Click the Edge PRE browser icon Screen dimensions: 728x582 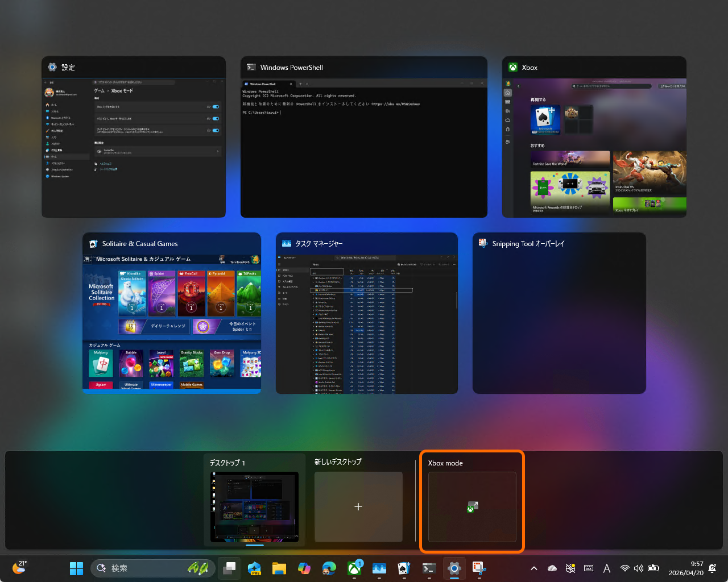tap(254, 567)
